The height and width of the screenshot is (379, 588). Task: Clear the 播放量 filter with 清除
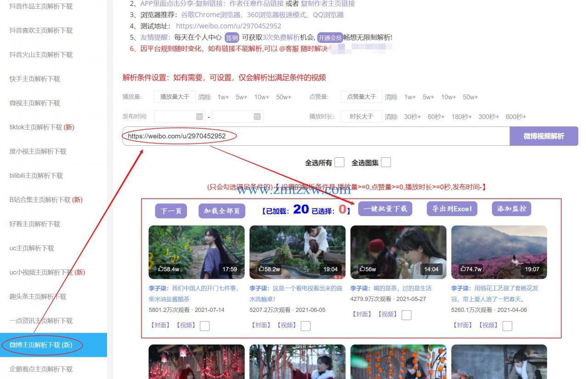click(204, 97)
